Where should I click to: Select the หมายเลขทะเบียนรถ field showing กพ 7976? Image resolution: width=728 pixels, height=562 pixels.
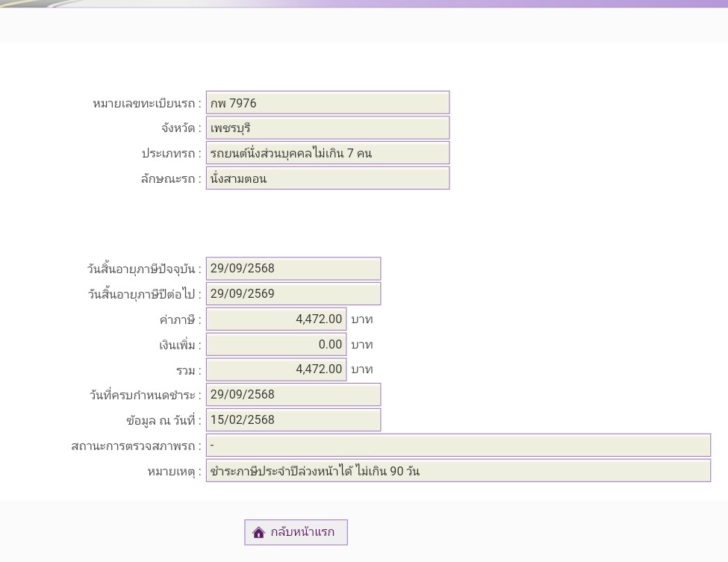pos(328,102)
